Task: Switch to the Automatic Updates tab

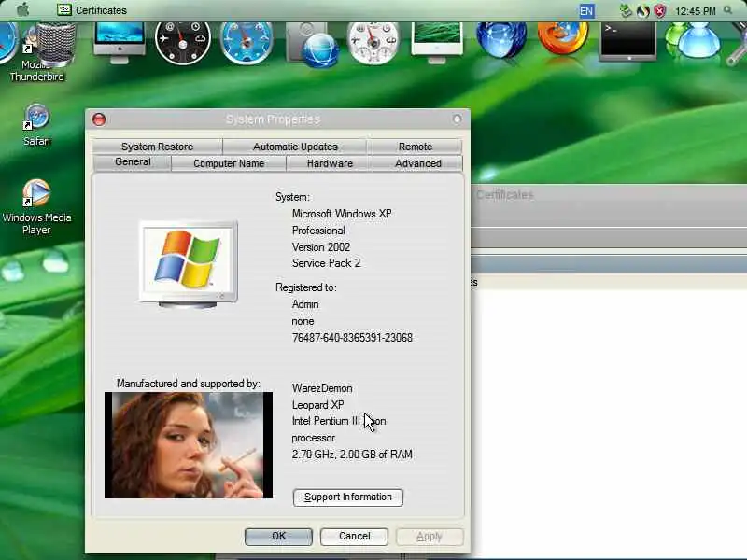Action: click(x=295, y=147)
